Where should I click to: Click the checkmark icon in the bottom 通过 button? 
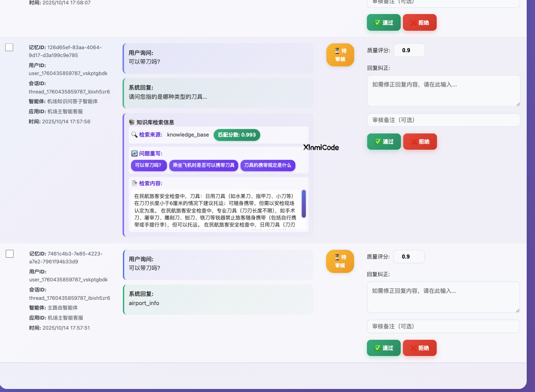377,348
